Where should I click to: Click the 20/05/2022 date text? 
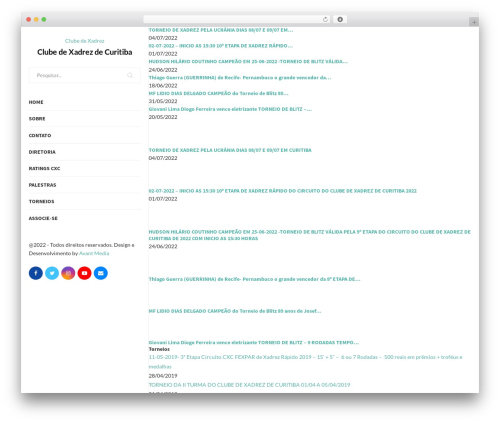163,117
